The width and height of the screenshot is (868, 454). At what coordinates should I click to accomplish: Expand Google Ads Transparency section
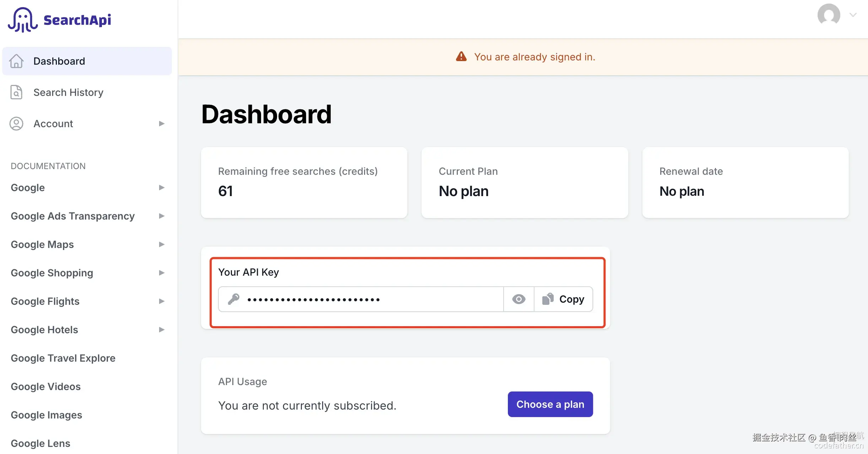click(162, 216)
